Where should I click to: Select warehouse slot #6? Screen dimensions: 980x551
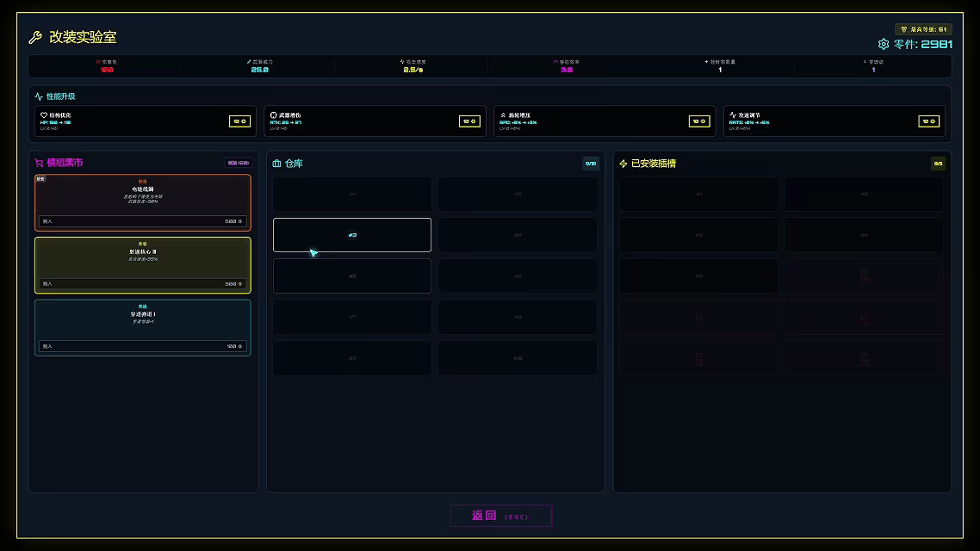(x=518, y=276)
